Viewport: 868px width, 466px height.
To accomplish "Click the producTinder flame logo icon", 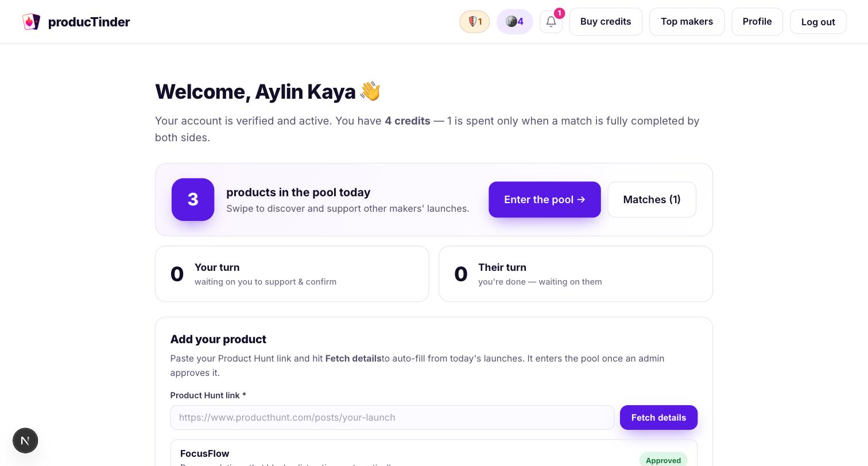I will pos(31,22).
